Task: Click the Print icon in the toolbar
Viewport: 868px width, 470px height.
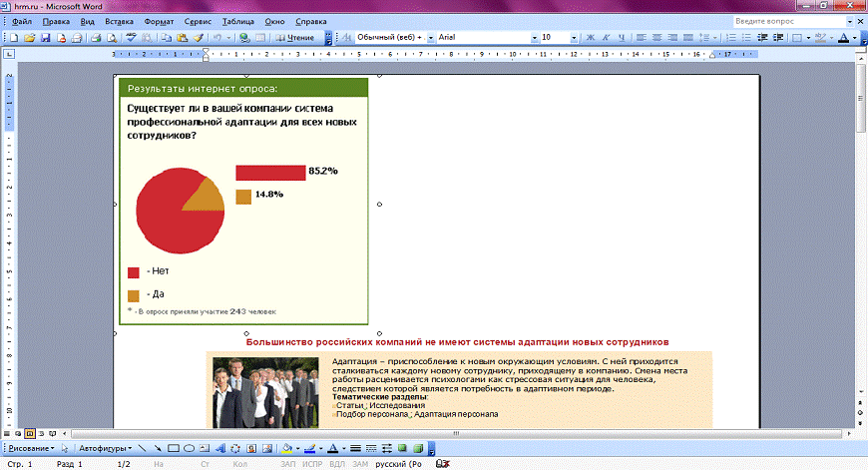Action: [97, 37]
